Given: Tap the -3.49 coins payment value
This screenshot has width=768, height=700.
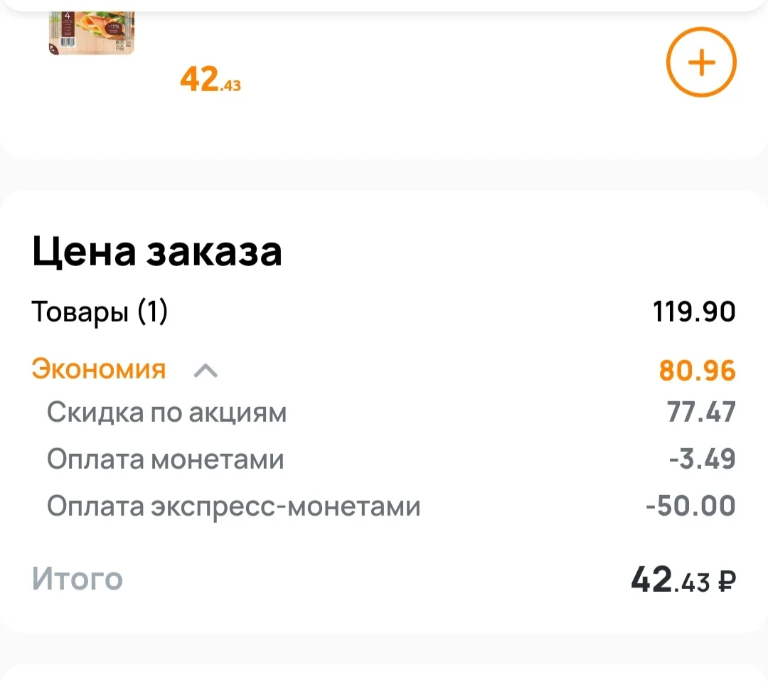Looking at the screenshot, I should tap(703, 459).
